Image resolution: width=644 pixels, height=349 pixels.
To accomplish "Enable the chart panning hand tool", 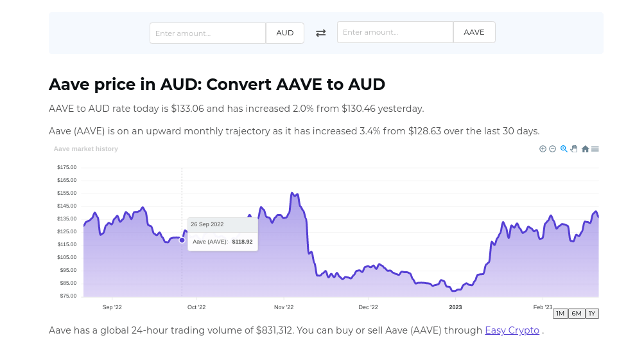I will (x=574, y=149).
